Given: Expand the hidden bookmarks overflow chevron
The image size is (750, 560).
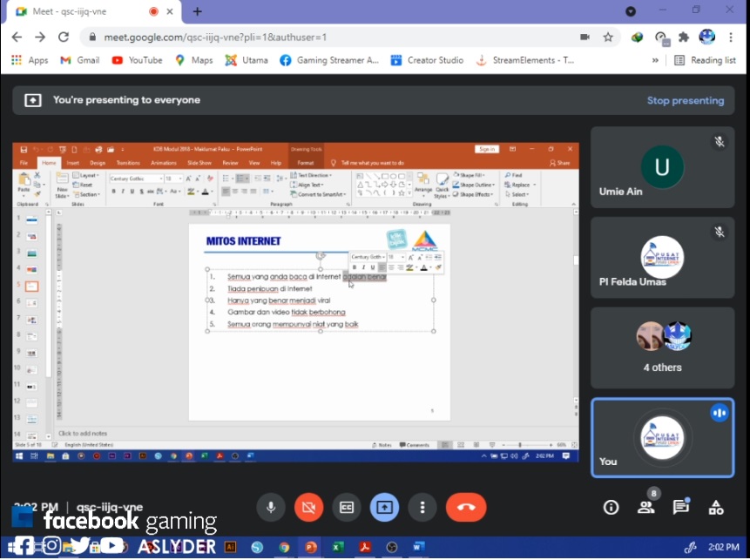Looking at the screenshot, I should (655, 60).
